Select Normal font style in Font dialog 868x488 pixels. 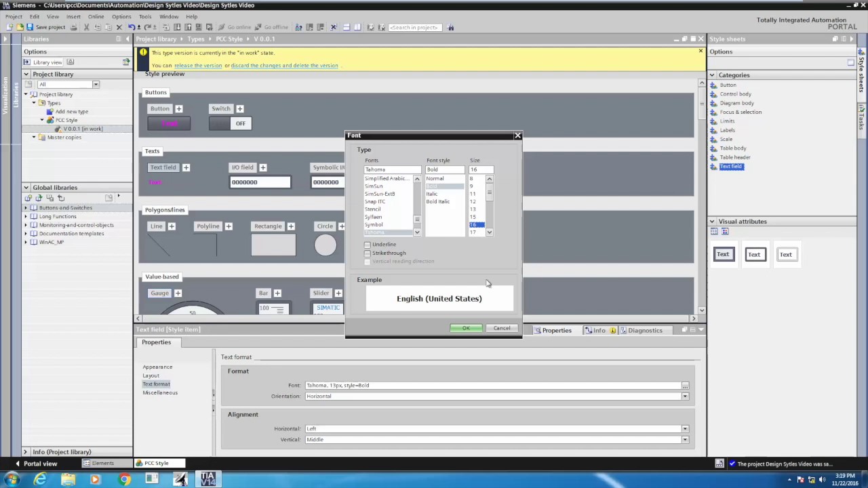435,178
